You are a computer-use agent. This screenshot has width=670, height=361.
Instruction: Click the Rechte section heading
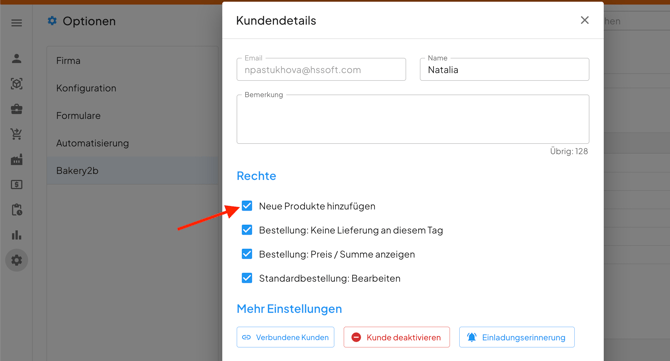pos(256,176)
